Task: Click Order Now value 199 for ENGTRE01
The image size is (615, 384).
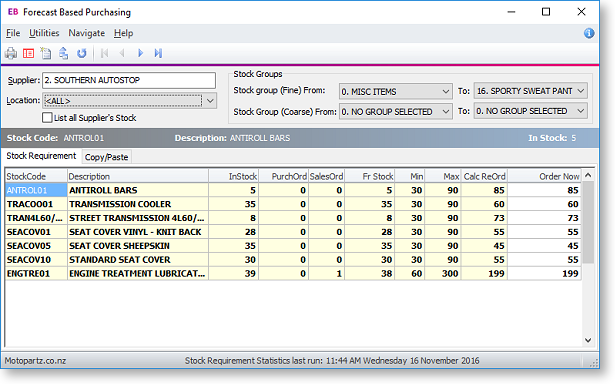Action: click(544, 274)
